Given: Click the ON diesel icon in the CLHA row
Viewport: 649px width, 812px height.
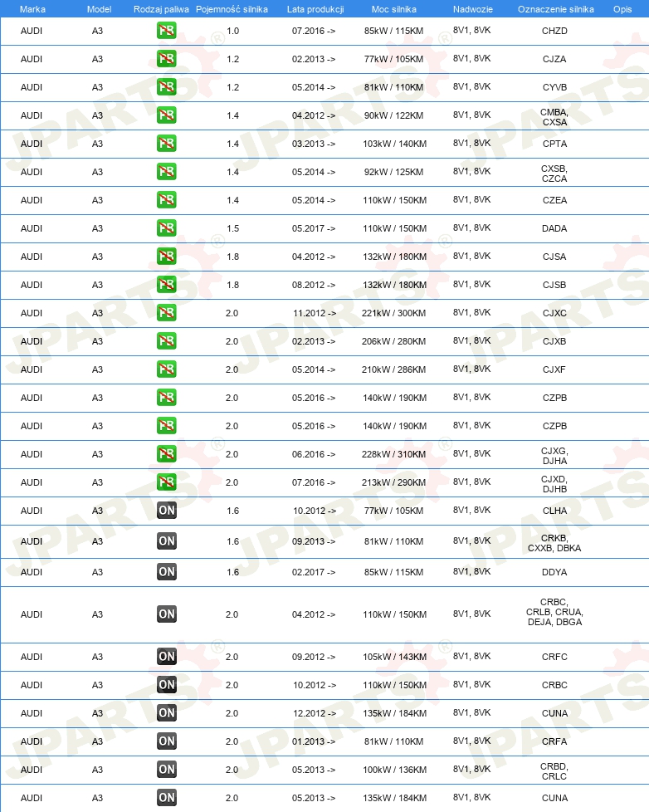Looking at the screenshot, I should click(167, 510).
